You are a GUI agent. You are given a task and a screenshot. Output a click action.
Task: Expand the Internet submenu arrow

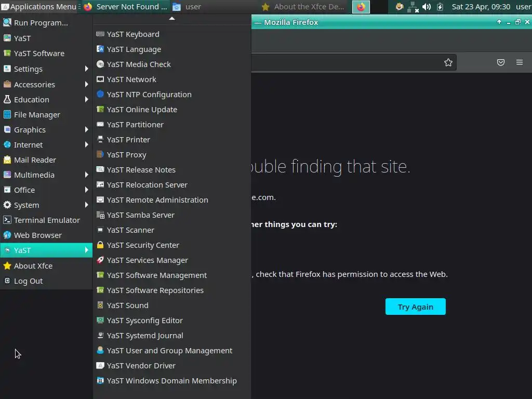click(x=87, y=144)
